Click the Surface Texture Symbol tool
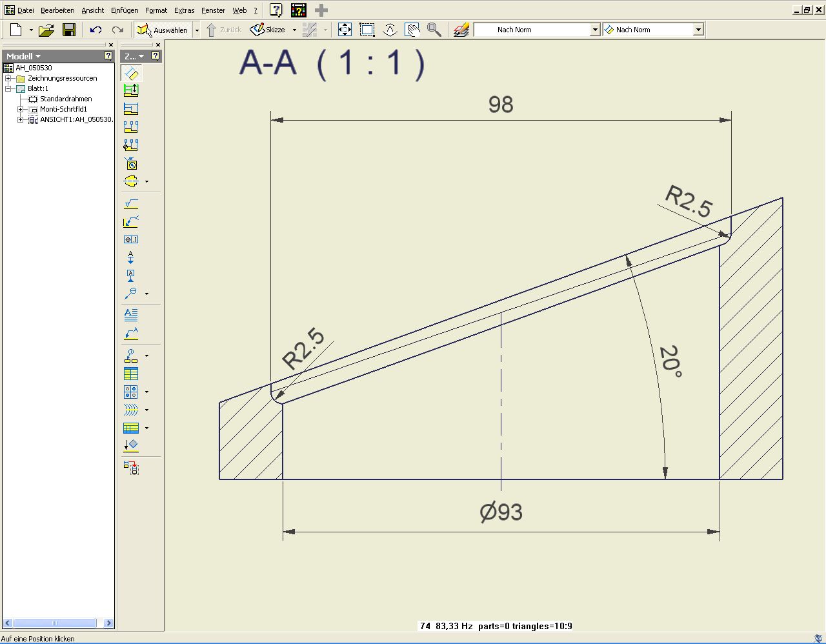826x644 pixels. tap(131, 204)
